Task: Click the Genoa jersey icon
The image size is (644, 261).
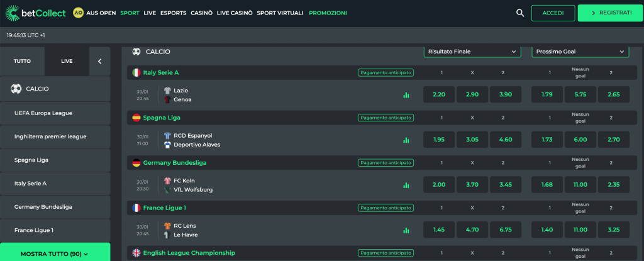Action: [167, 99]
